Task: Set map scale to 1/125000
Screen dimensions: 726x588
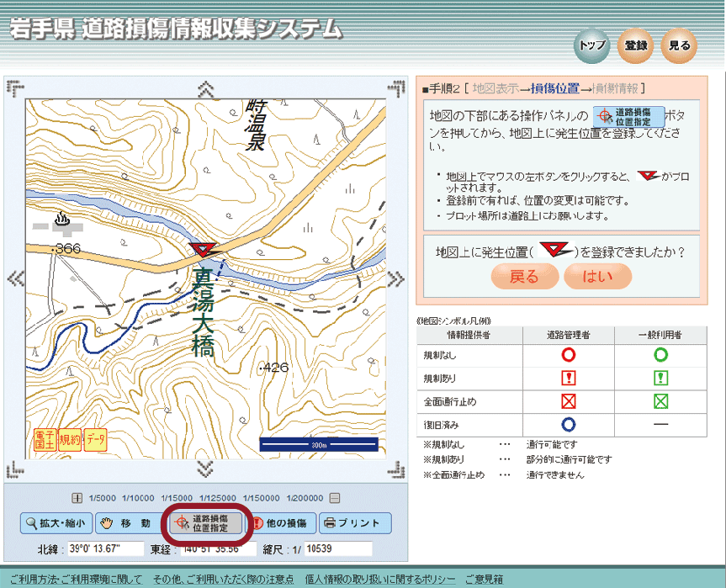Action: coord(218,498)
